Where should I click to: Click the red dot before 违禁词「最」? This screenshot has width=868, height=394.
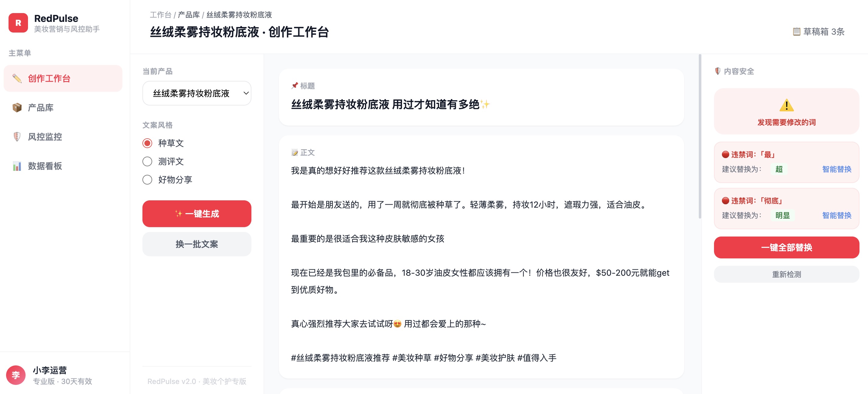pyautogui.click(x=726, y=154)
